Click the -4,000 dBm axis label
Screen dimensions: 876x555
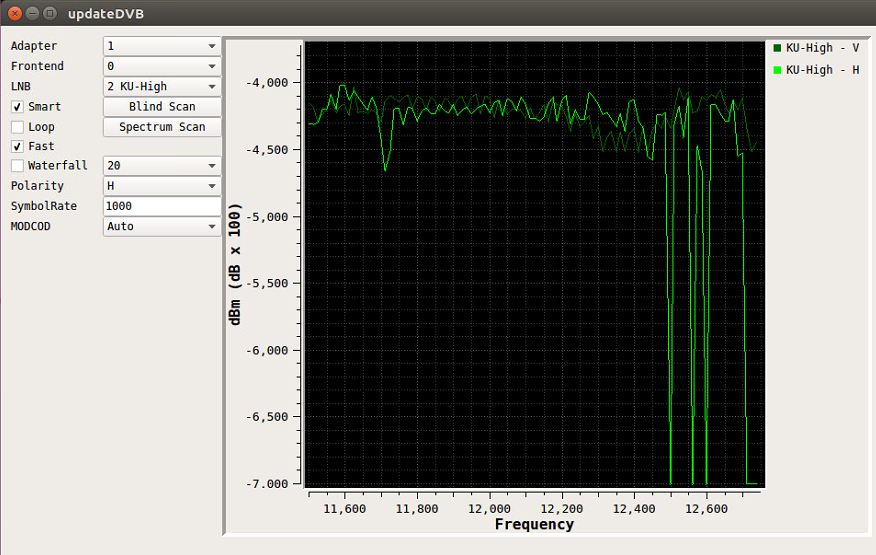(267, 83)
